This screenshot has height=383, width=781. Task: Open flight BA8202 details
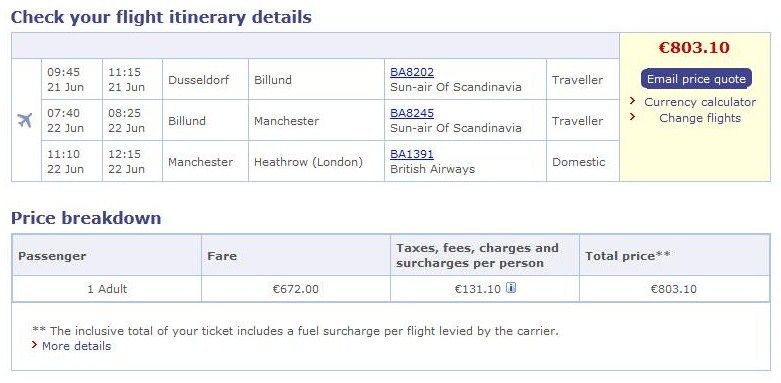[411, 72]
